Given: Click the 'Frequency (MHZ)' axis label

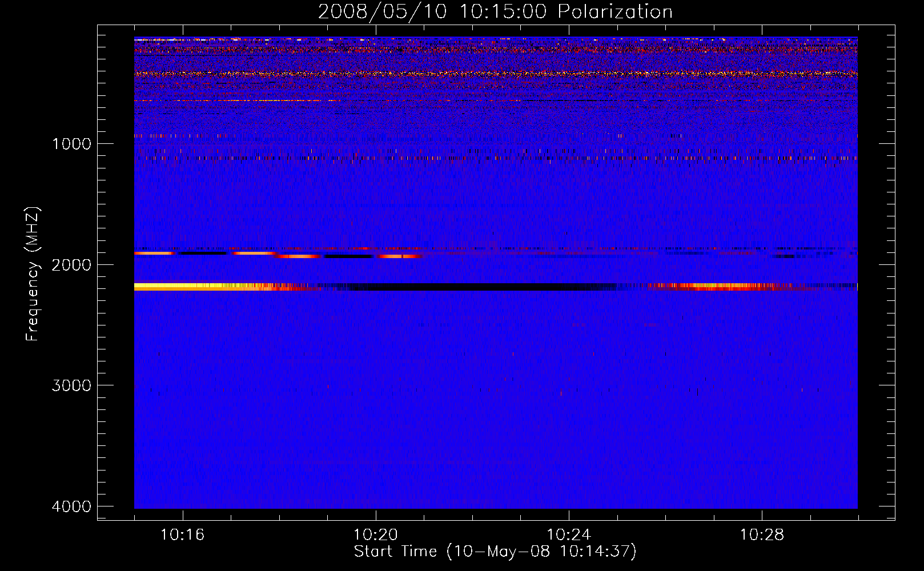Looking at the screenshot, I should 33,274.
